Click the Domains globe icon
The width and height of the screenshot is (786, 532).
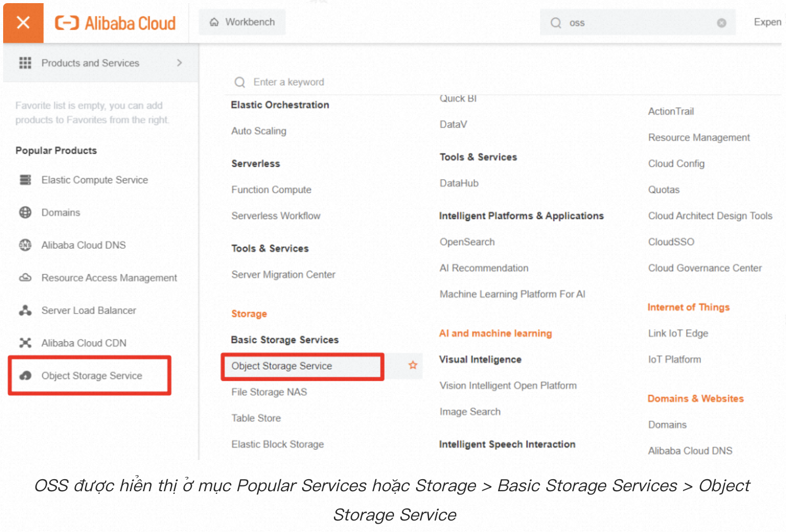click(25, 212)
